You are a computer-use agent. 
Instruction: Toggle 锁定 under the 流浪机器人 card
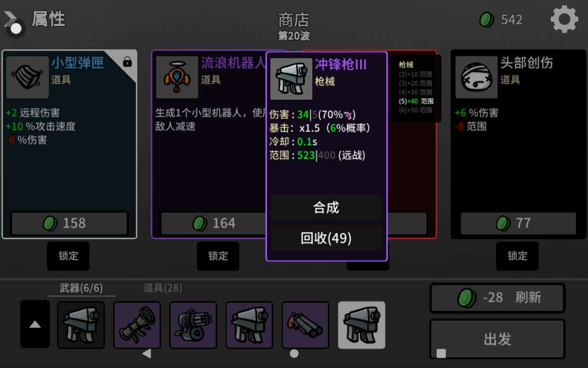click(x=218, y=256)
